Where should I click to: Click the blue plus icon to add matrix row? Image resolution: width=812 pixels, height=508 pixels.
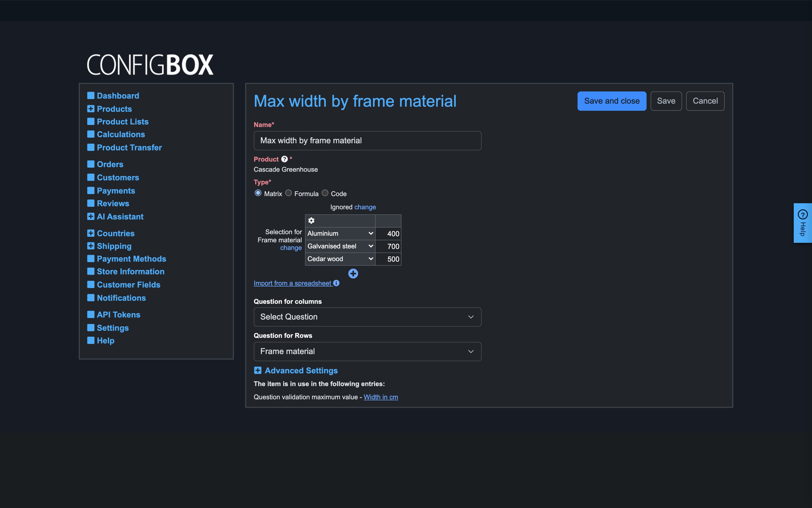[353, 274]
